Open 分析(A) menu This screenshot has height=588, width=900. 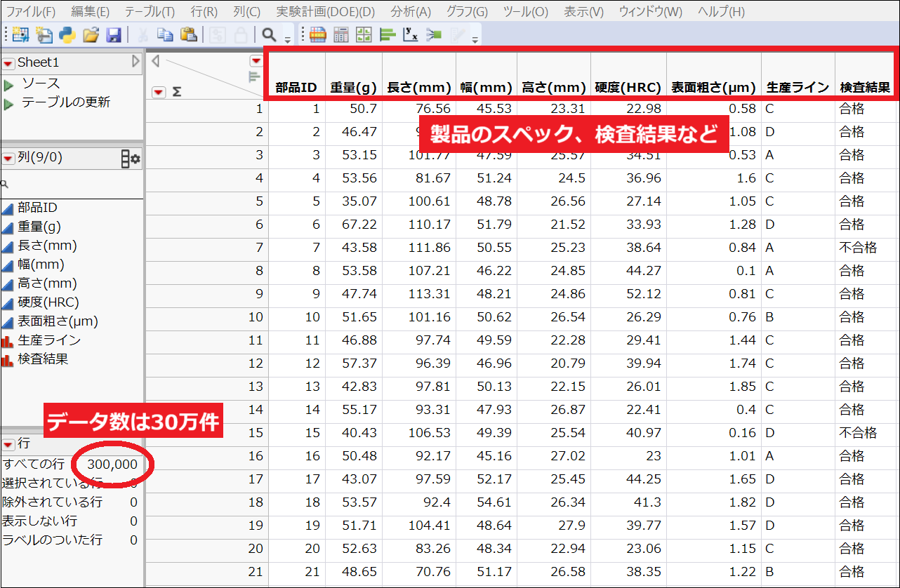coord(411,12)
